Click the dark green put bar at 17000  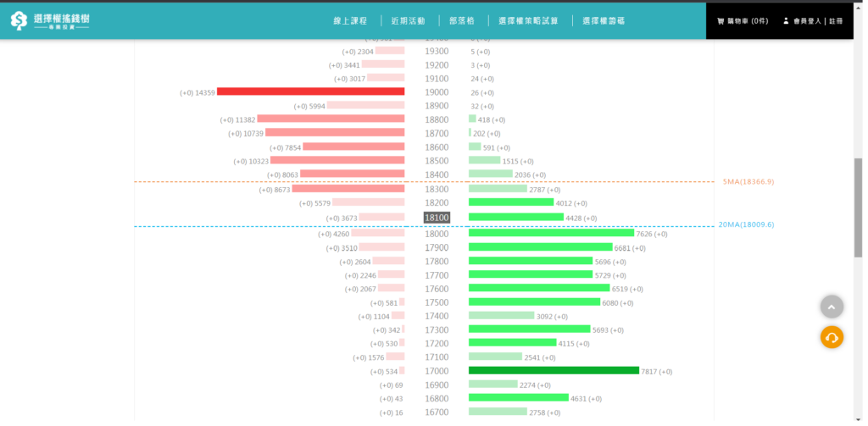pyautogui.click(x=554, y=370)
